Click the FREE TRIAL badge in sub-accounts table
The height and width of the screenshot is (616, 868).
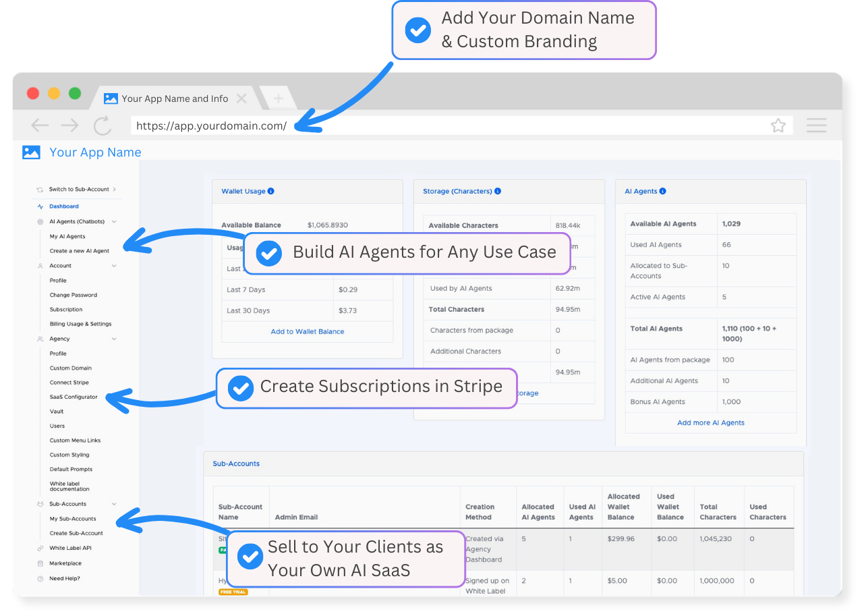tap(233, 592)
